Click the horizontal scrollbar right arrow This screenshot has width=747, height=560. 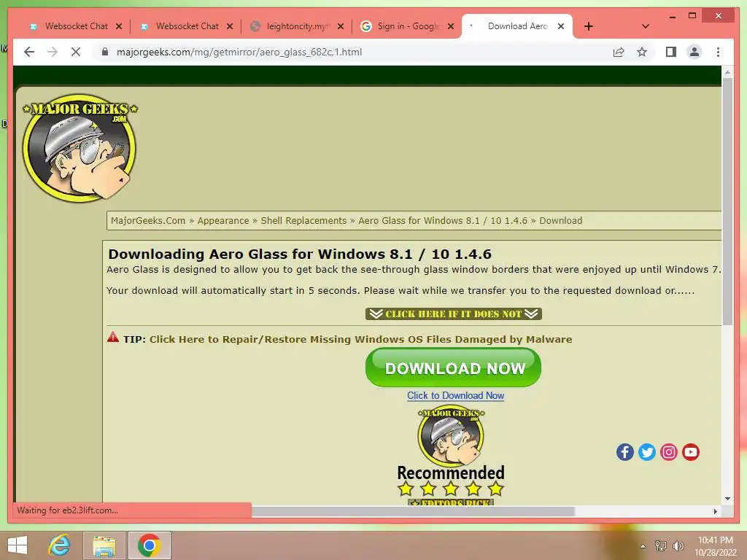click(x=715, y=511)
